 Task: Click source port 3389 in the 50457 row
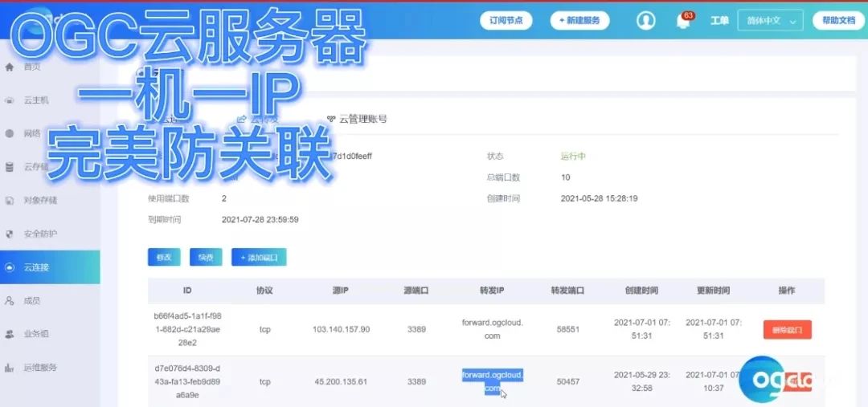point(417,382)
